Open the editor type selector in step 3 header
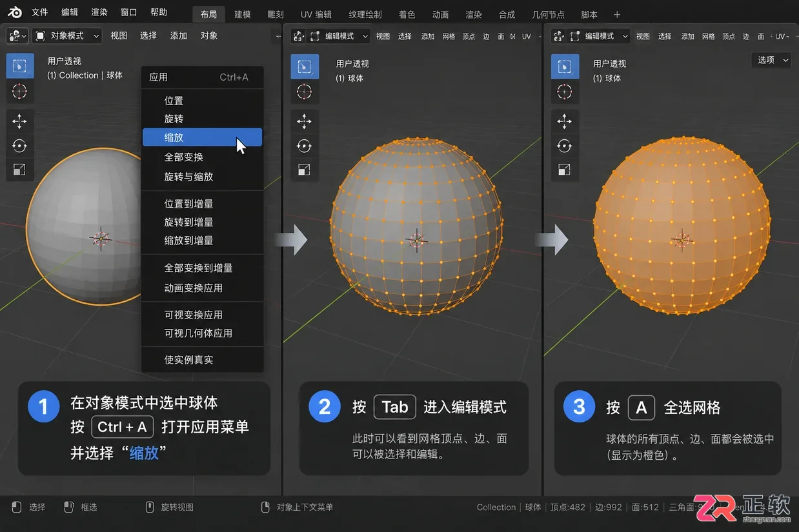799x532 pixels. (x=558, y=36)
